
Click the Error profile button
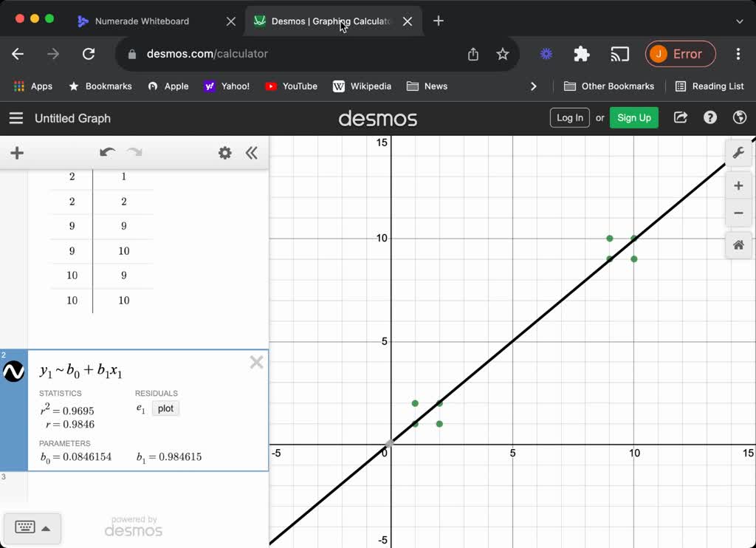(680, 54)
